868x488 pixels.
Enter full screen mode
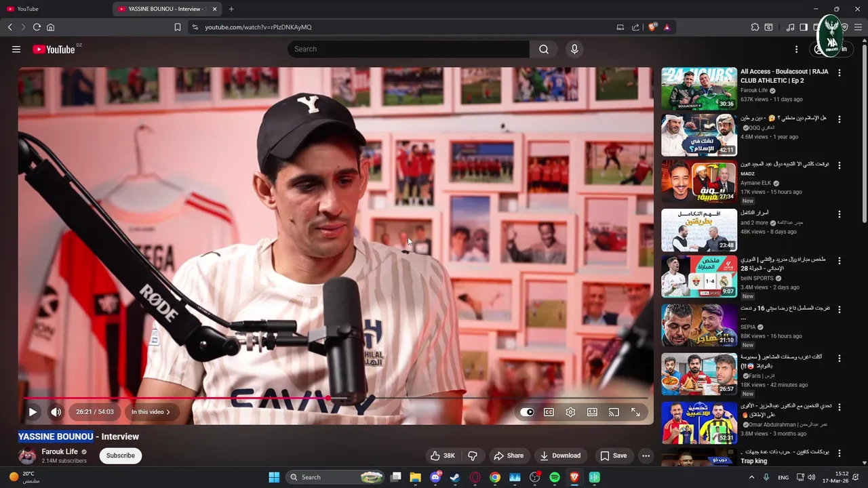coord(635,412)
